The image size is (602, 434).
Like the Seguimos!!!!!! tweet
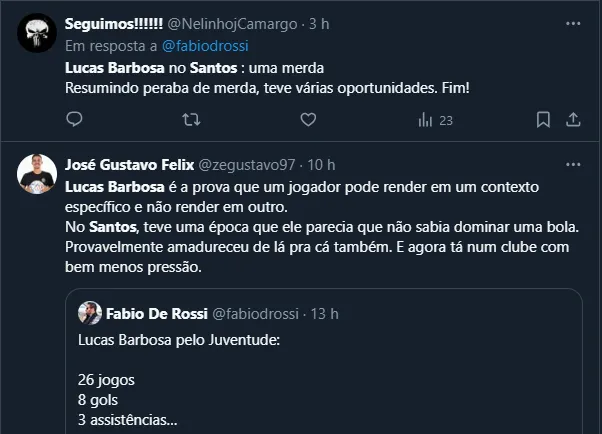[308, 120]
